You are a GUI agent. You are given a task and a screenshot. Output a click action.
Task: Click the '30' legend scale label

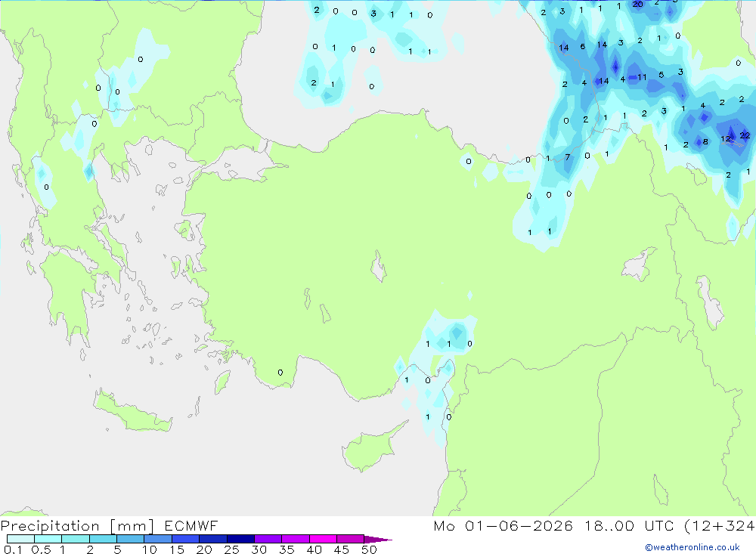259,549
